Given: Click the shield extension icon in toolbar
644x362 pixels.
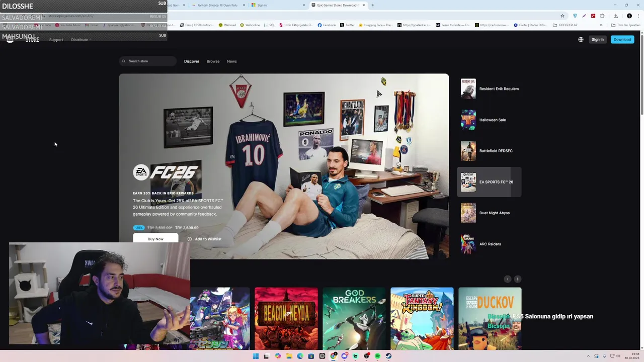Looking at the screenshot, I should point(575,16).
